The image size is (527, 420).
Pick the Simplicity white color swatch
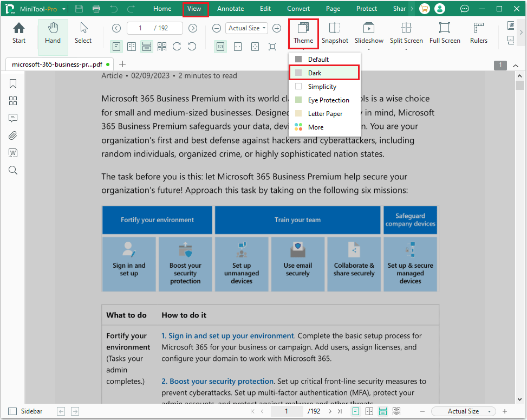[298, 86]
